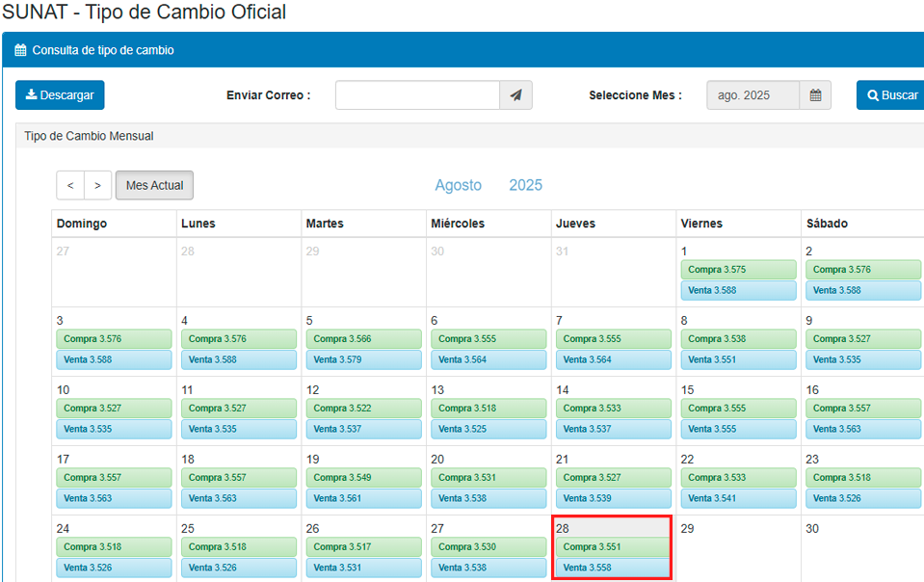Select Compra 3.517 on August 26
924x582 pixels.
point(363,546)
